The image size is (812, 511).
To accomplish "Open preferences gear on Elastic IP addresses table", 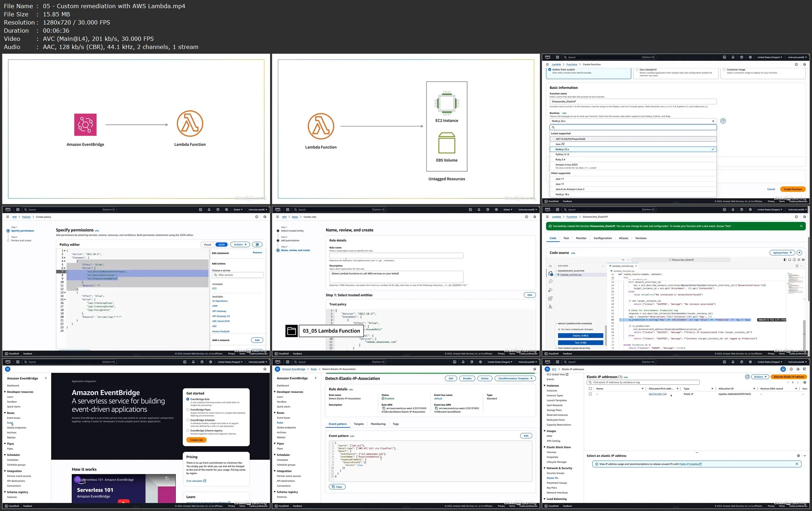I will click(805, 382).
